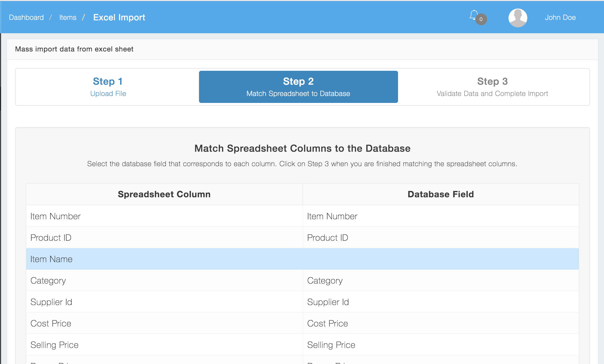Click the notification count badge
Screen dimensions: 604x364
coord(481,19)
